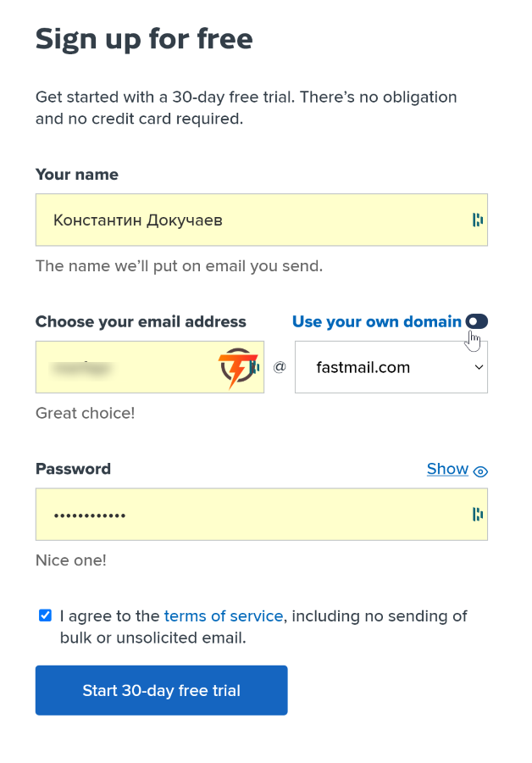The width and height of the screenshot is (532, 763).
Task: Click the Choose your email address label
Action: (141, 321)
